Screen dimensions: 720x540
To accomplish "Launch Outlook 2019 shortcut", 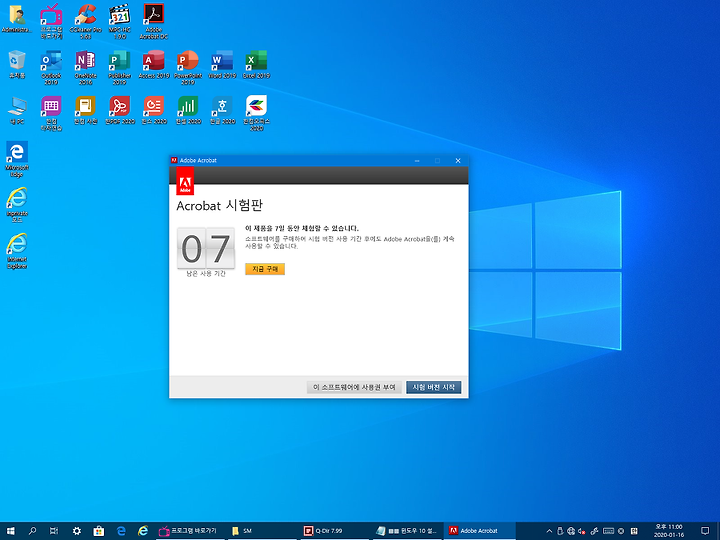I will [x=51, y=67].
